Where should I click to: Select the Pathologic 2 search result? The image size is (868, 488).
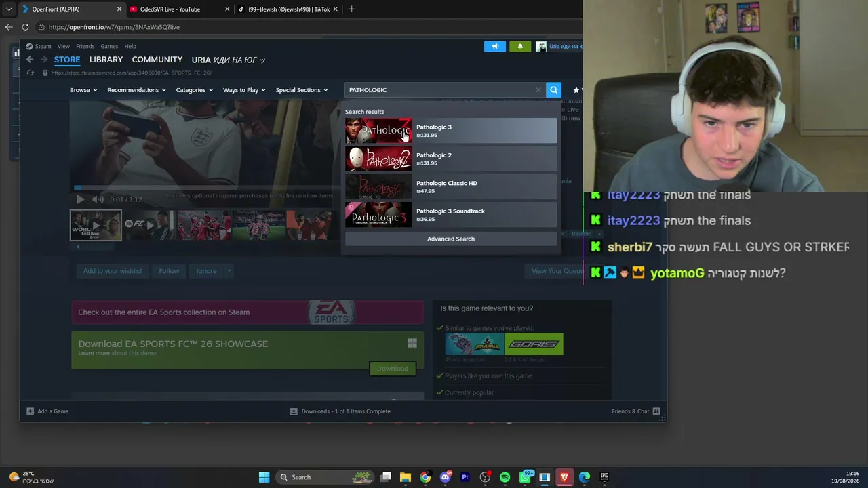point(451,159)
